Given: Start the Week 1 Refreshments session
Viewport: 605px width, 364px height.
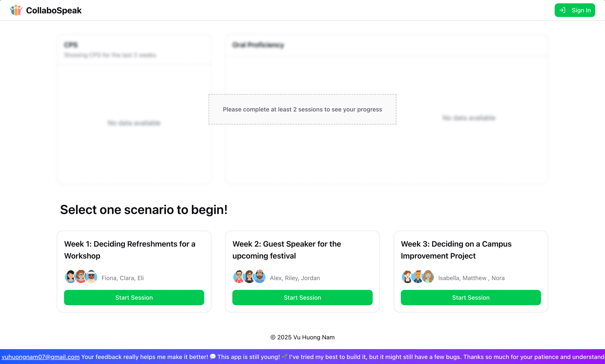Looking at the screenshot, I should (134, 298).
